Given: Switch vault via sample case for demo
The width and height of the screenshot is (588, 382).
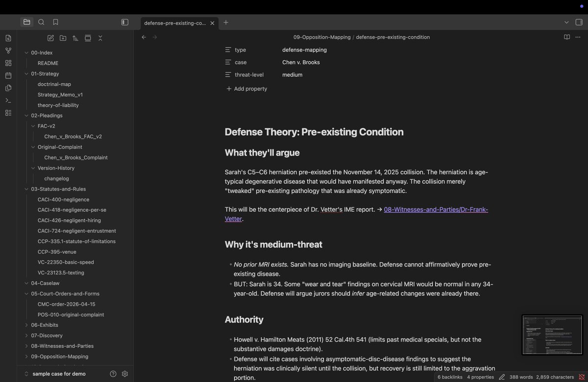Looking at the screenshot, I should point(59,374).
